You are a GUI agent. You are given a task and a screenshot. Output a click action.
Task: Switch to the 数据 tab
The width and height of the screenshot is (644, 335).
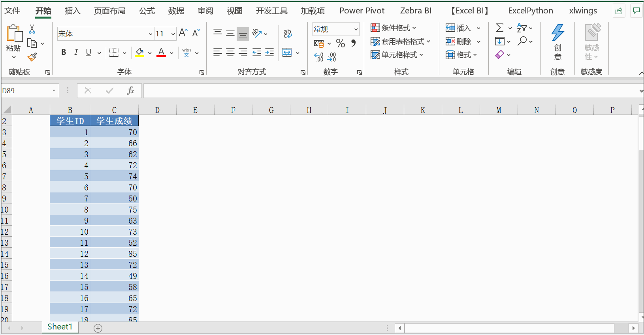tap(176, 11)
